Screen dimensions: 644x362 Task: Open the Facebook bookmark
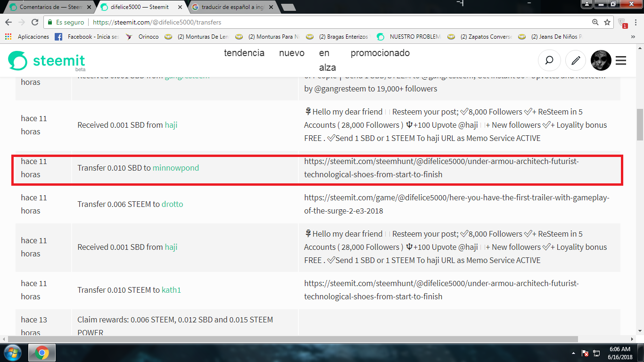coord(87,37)
